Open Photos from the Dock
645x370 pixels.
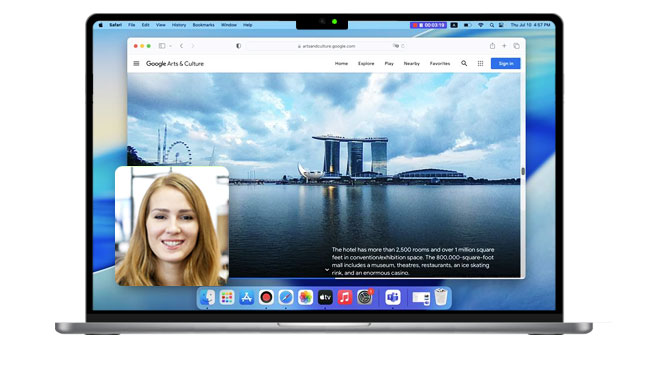point(306,297)
